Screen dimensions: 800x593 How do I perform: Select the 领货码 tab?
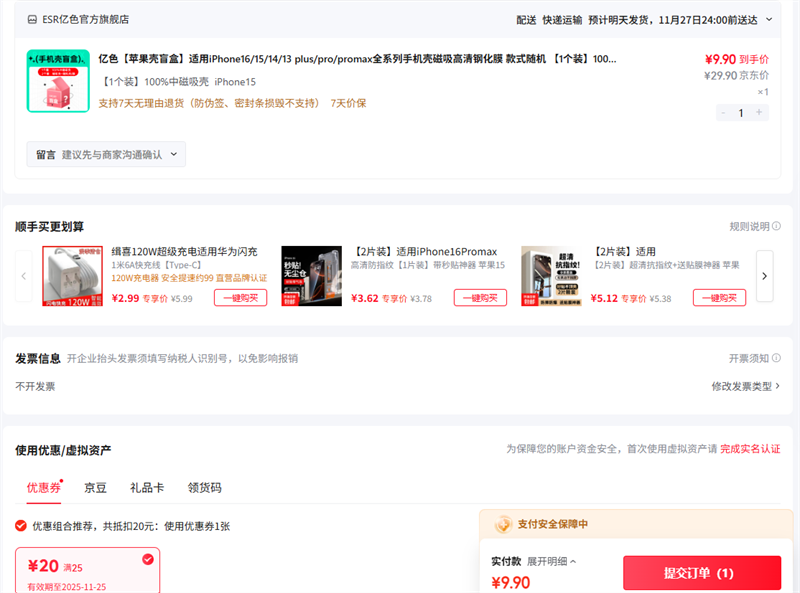click(x=204, y=488)
